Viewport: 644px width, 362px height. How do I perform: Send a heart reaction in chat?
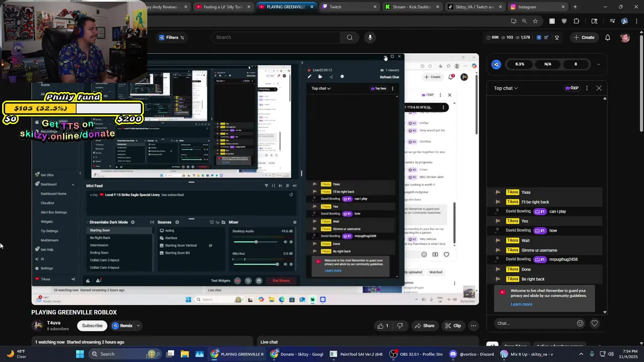595,323
